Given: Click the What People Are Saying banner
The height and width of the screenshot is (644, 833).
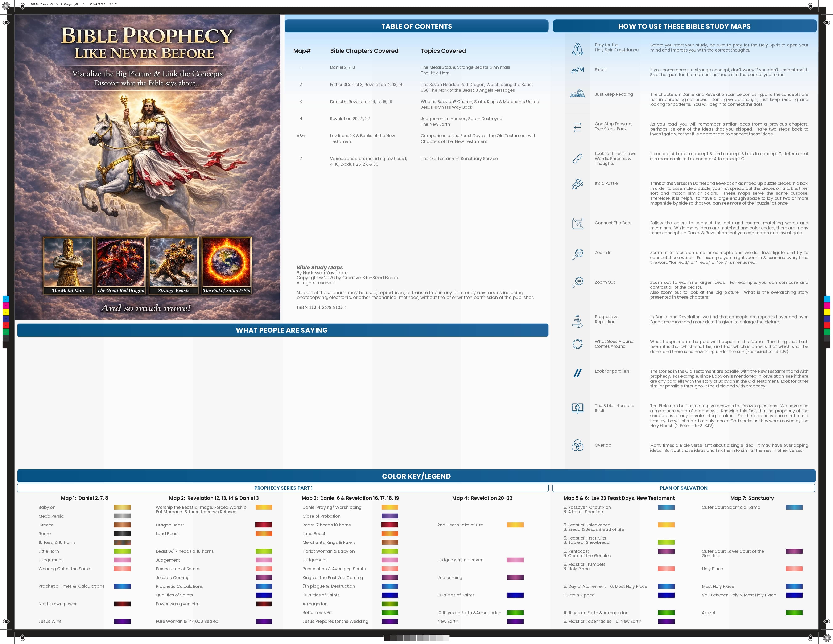Looking at the screenshot, I should (282, 330).
